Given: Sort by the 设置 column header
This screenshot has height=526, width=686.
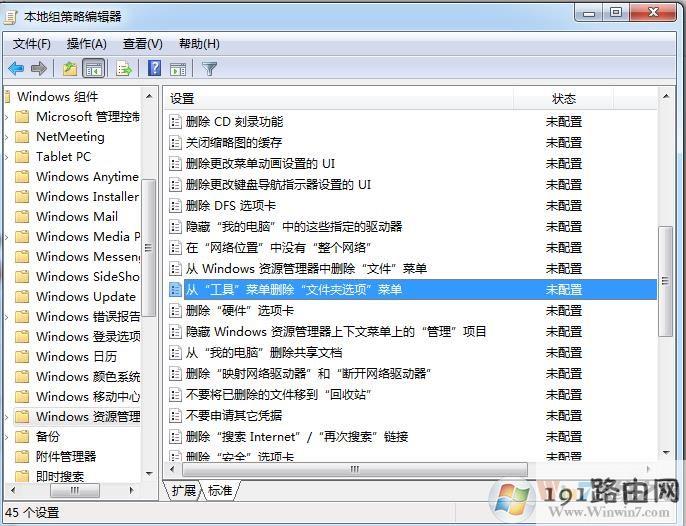Looking at the screenshot, I should pos(339,98).
